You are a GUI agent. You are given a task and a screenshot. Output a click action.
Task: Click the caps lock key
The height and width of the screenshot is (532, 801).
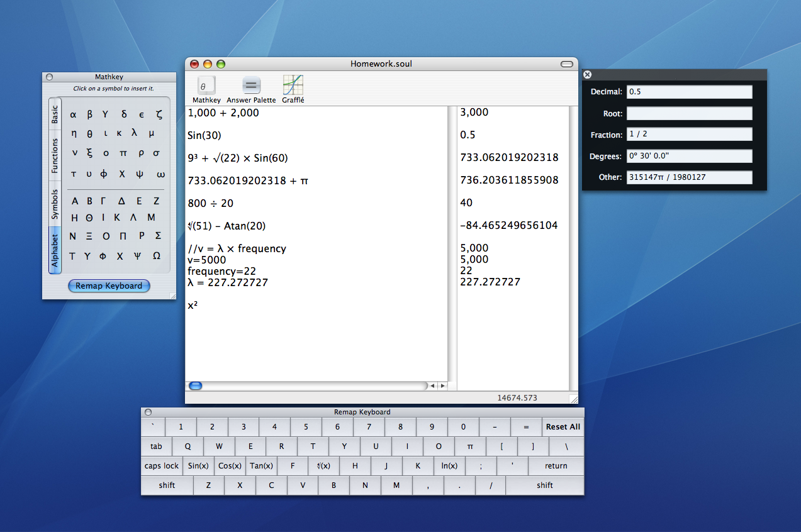pos(162,466)
